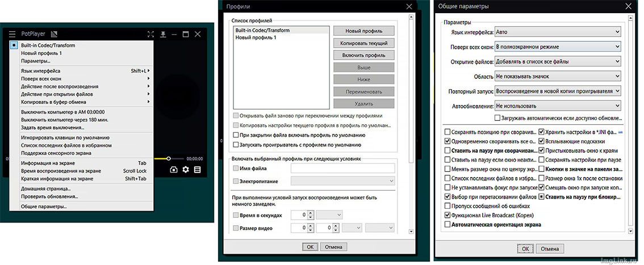This screenshot has height=265, width=644.
Task: Open the PotPlayer hamburger main menu
Action: coord(12,34)
